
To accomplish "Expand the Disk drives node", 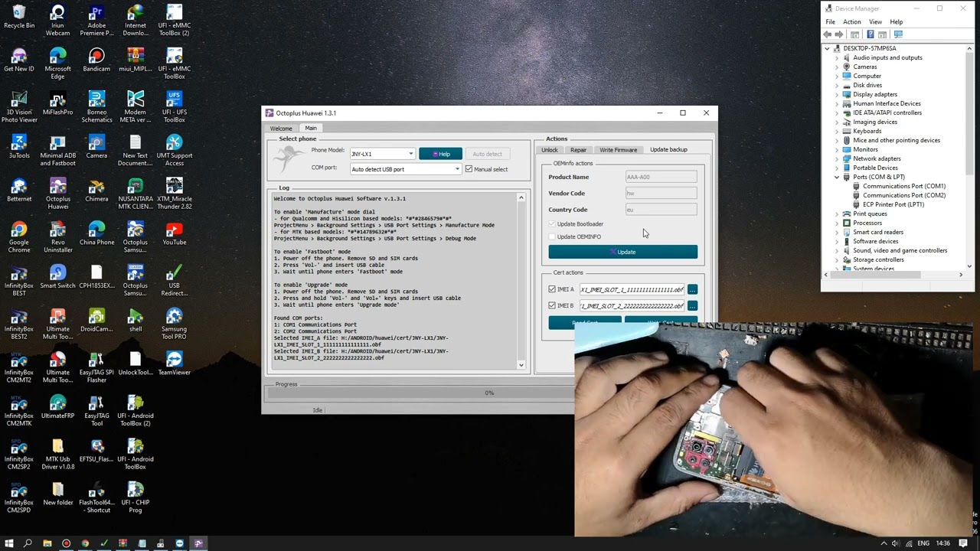I will click(837, 85).
